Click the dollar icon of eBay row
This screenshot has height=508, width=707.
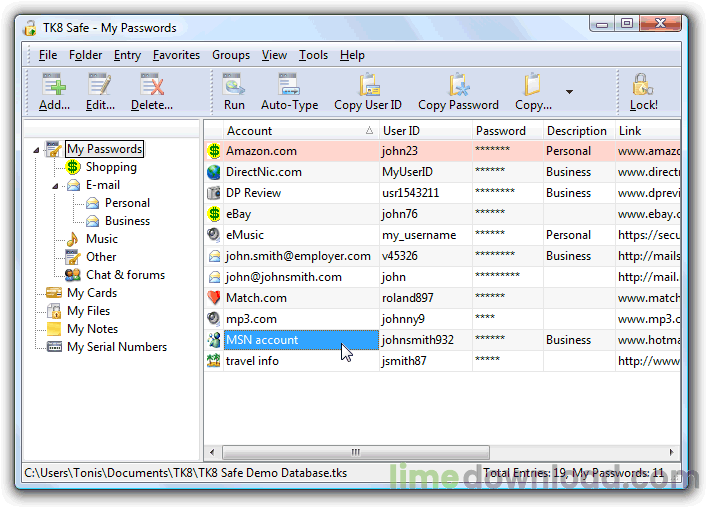point(214,214)
